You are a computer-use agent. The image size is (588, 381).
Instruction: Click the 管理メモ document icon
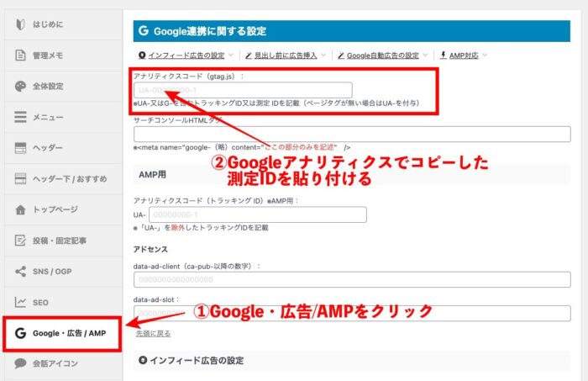20,56
